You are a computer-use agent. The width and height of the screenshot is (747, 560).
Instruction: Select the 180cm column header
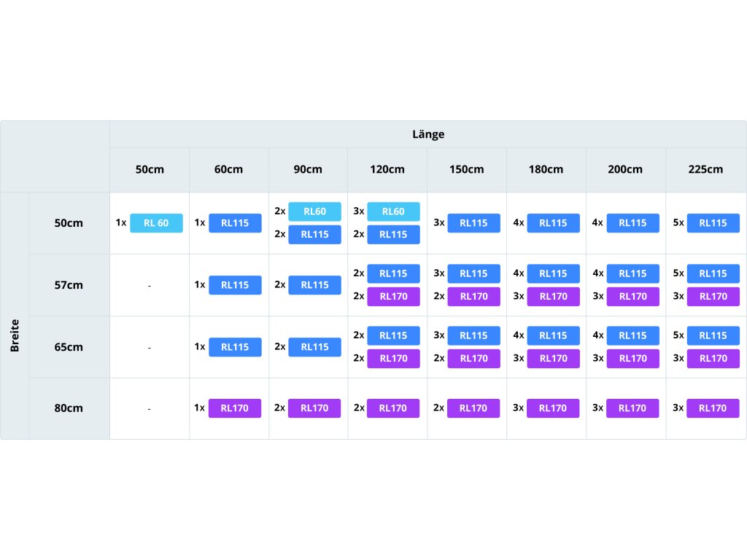[546, 169]
